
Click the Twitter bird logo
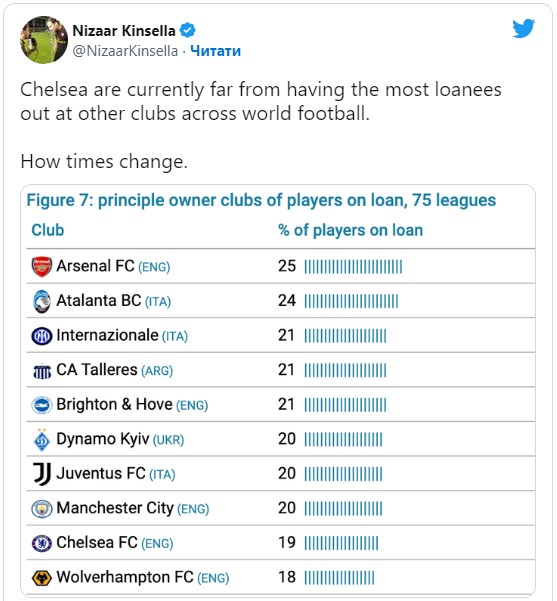523,28
